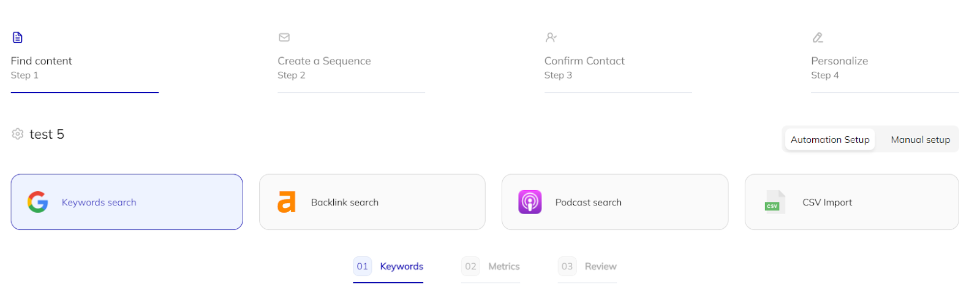
Task: Open settings gear next to test 5
Action: [18, 134]
